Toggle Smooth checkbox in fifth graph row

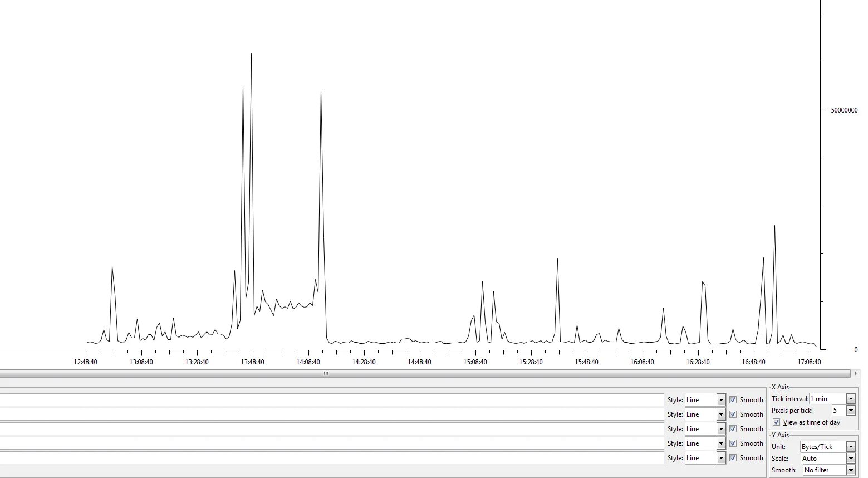tap(733, 458)
